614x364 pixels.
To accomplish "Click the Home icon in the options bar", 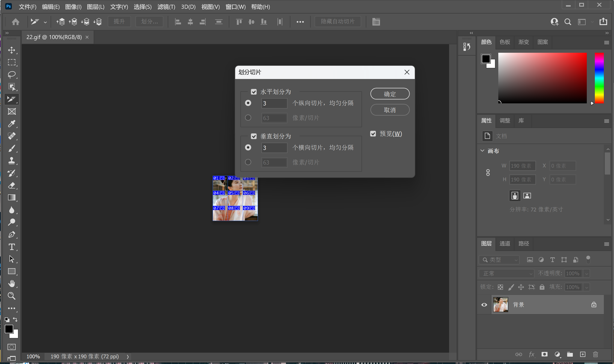I will click(x=16, y=22).
